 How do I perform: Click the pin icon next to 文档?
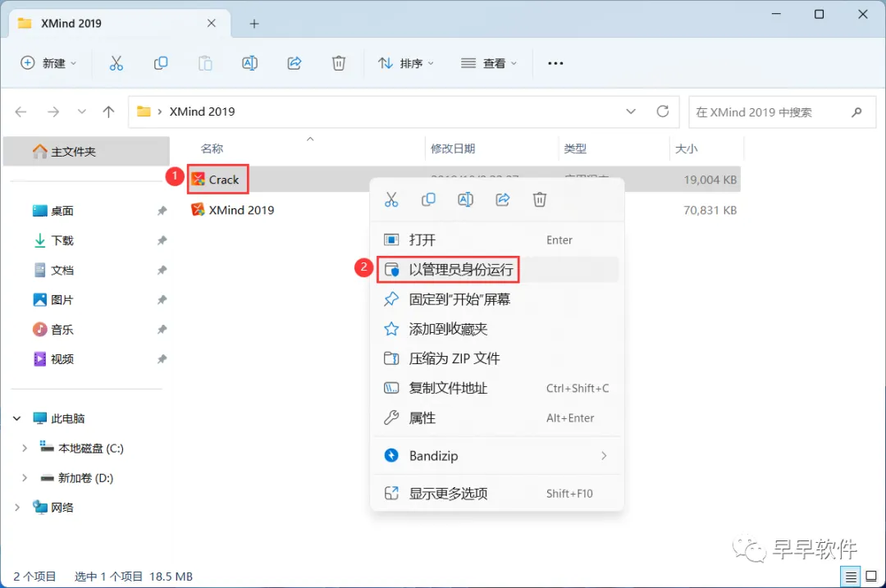point(162,270)
